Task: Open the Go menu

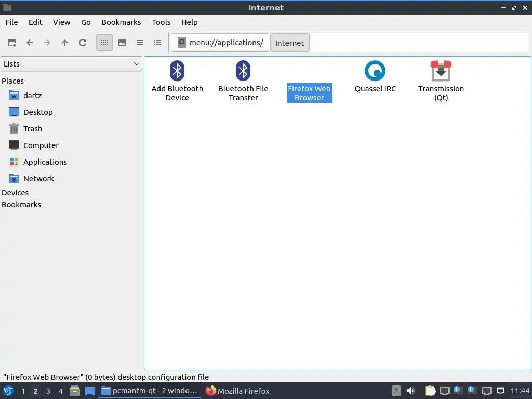Action: [86, 22]
